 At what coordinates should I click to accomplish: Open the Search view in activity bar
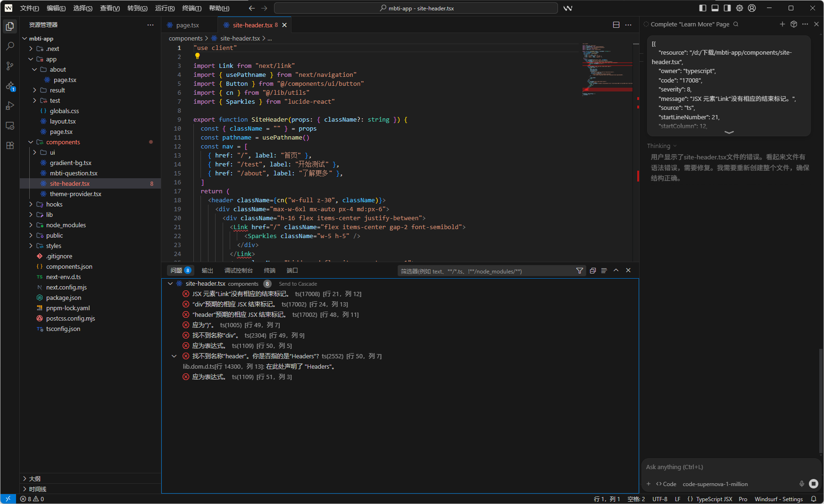click(10, 46)
